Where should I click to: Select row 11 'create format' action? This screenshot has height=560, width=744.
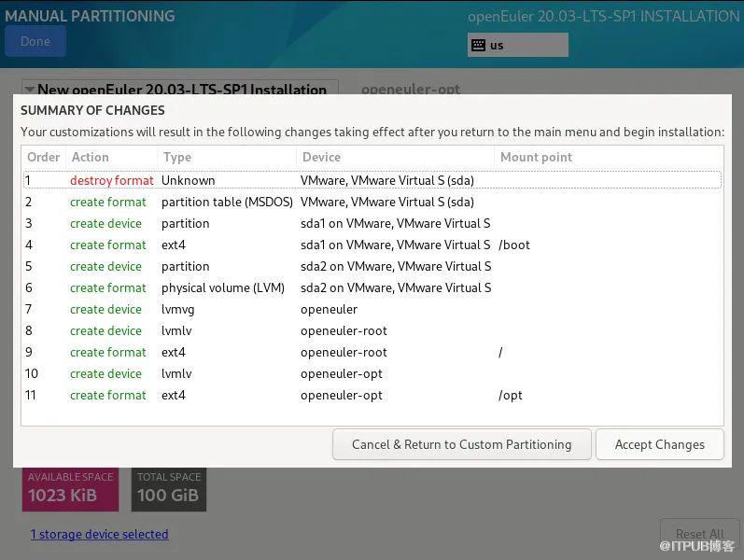point(107,396)
